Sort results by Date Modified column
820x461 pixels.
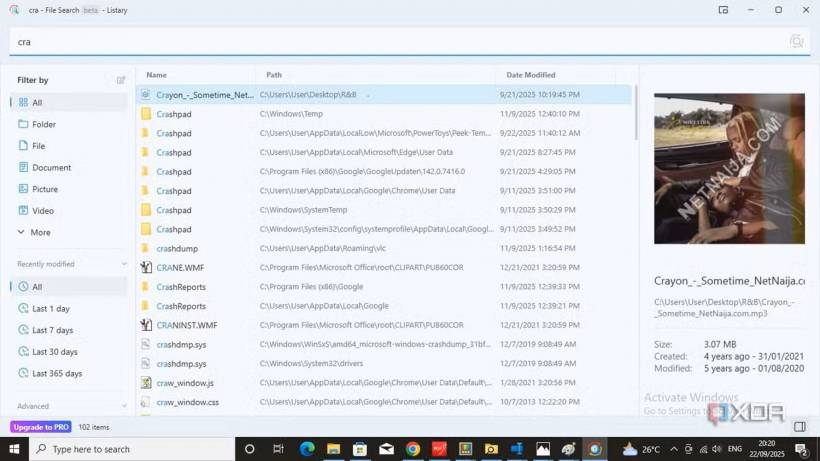pos(530,75)
